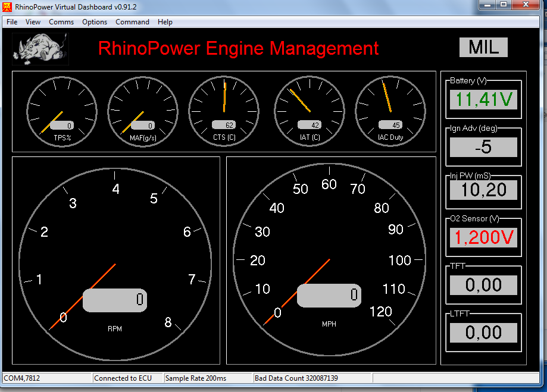
Task: Click the RhinoPower Engine Management heading
Action: 238,48
